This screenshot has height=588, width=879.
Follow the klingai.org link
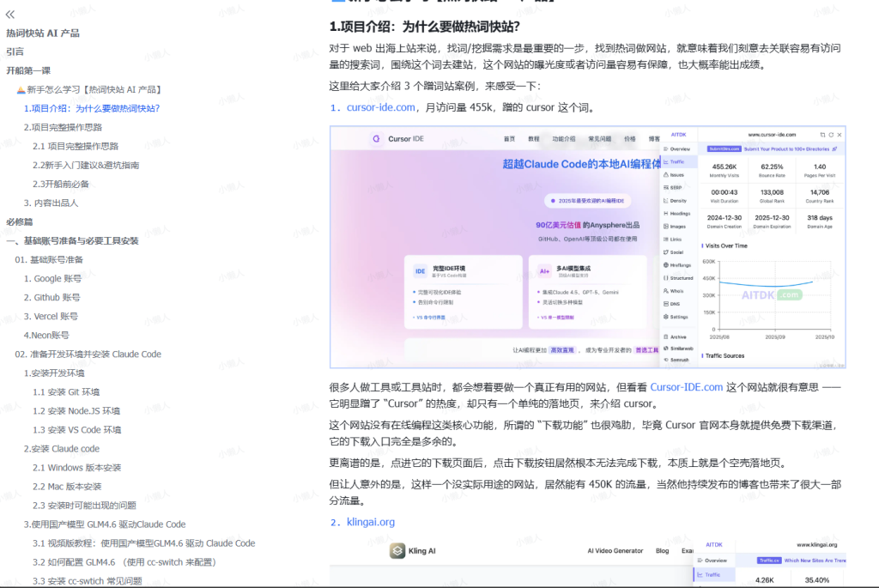click(371, 522)
